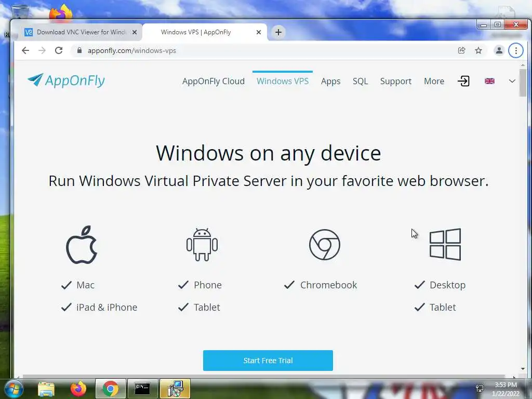Click the Start Free Trial button
The height and width of the screenshot is (399, 532).
268,361
